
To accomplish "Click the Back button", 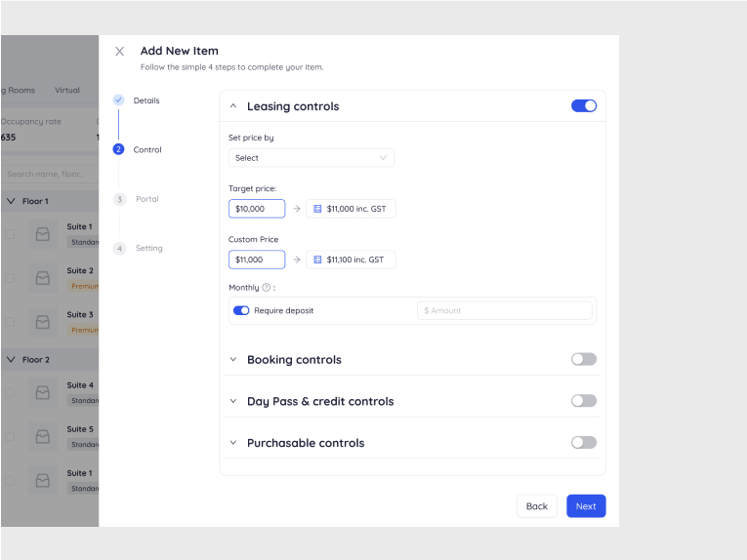I will tap(537, 506).
